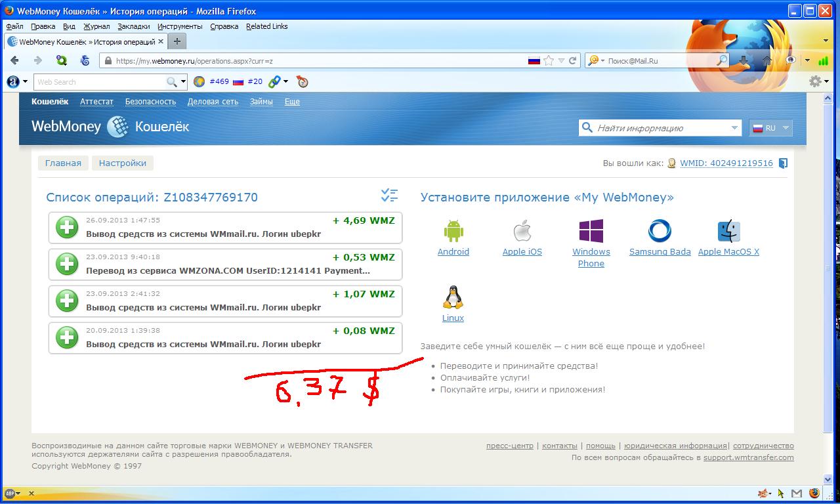Click the Android robot app icon
Screen dimensions: 840x504
[x=453, y=231]
